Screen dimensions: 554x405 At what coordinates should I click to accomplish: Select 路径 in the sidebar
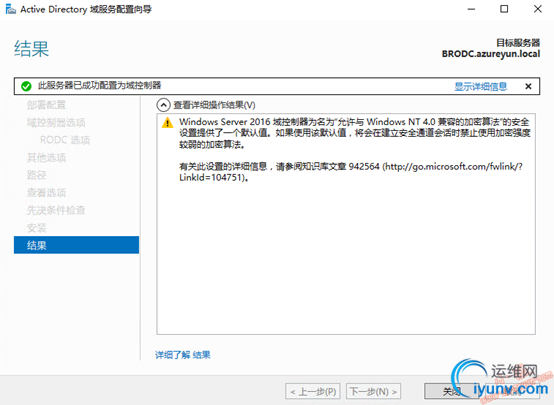point(37,175)
